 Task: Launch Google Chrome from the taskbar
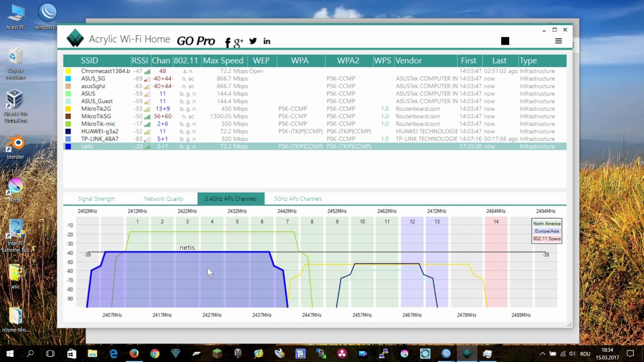[154, 353]
